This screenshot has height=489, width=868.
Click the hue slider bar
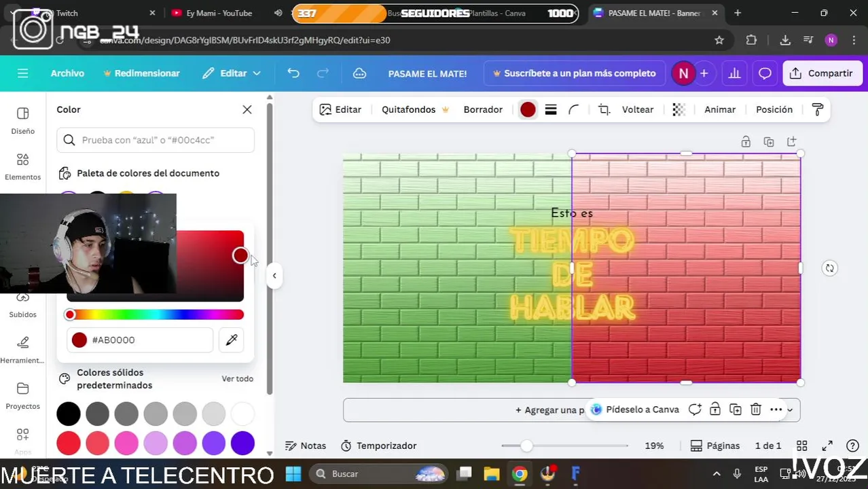[x=155, y=314]
